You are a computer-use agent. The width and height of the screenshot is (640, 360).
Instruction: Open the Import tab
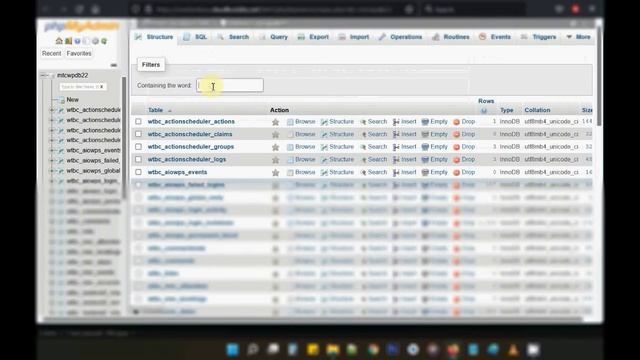tap(354, 37)
